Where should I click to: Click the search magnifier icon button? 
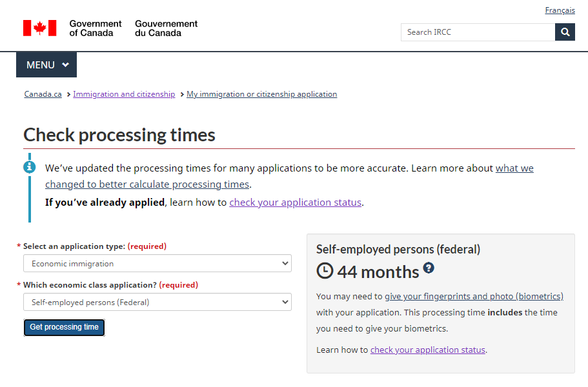tap(565, 32)
